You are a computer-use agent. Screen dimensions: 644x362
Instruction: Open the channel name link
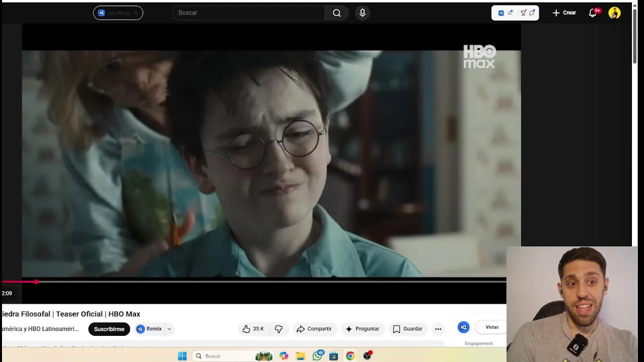(40, 329)
